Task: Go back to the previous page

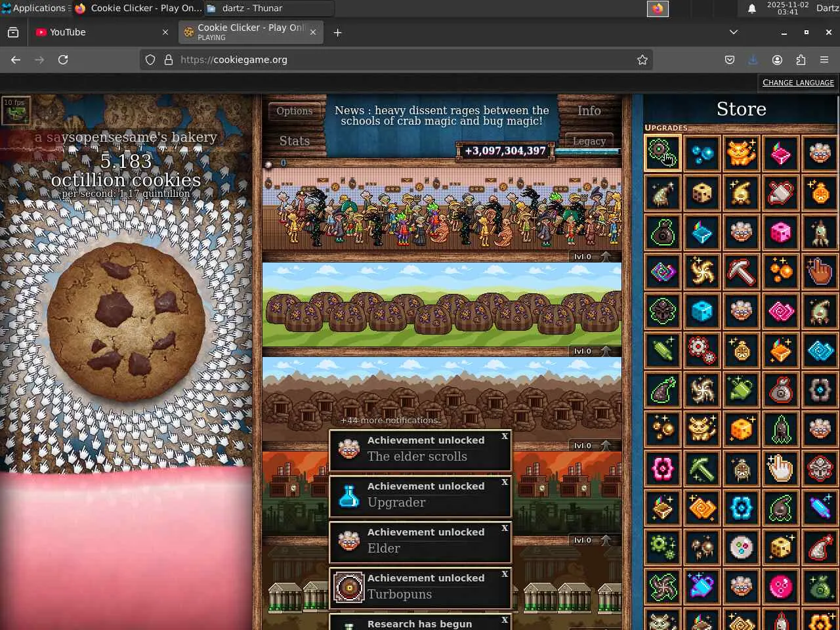Action: pyautogui.click(x=16, y=60)
